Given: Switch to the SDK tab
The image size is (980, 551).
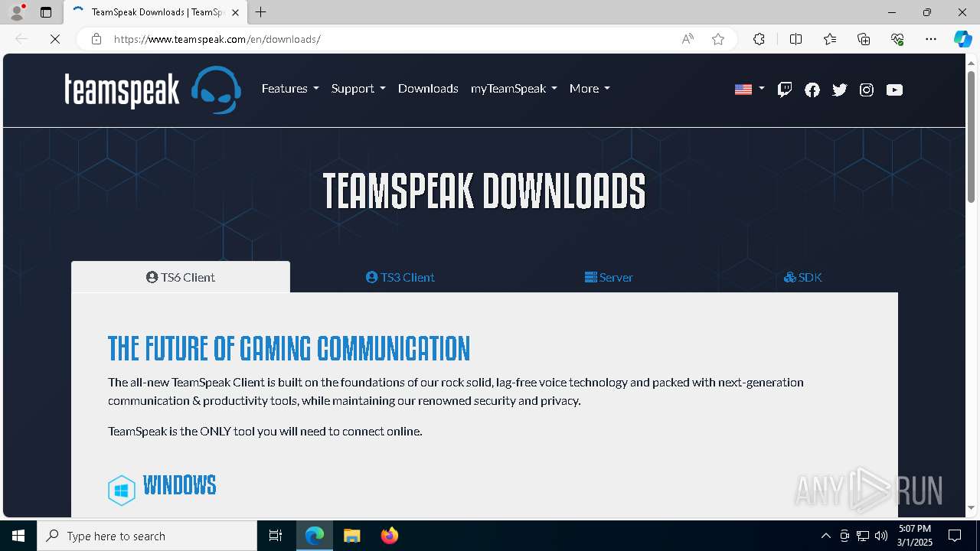Looking at the screenshot, I should click(803, 277).
